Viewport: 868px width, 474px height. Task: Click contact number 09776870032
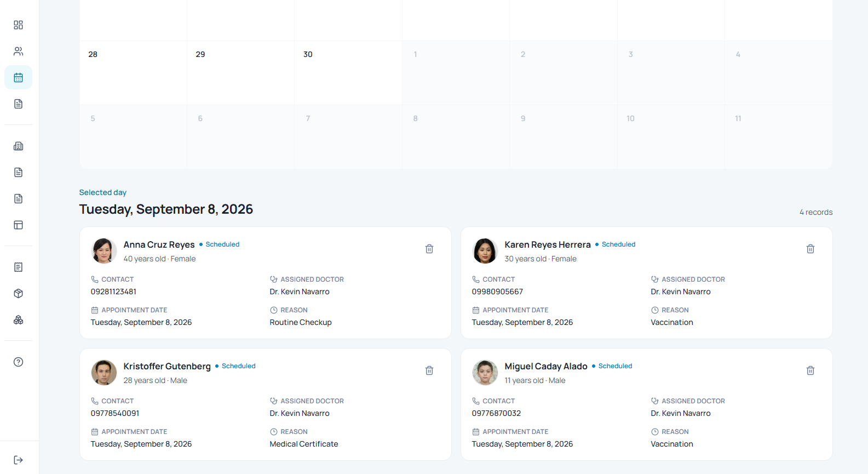[496, 413]
